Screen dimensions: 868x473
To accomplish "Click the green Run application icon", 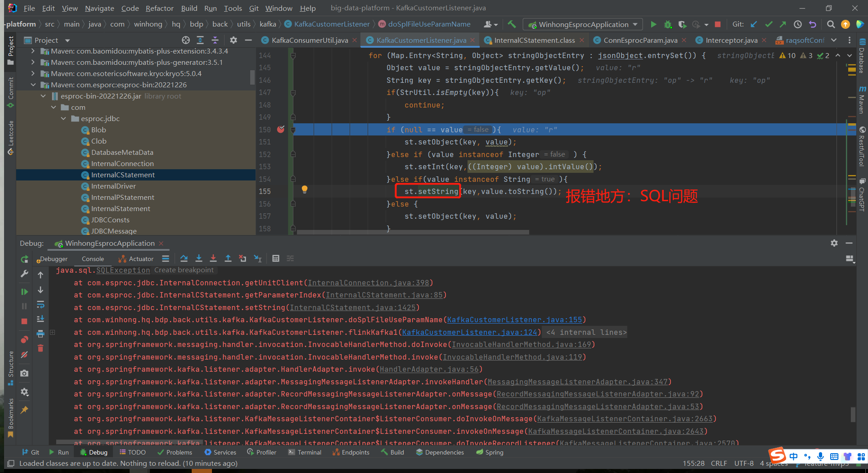I will 653,24.
